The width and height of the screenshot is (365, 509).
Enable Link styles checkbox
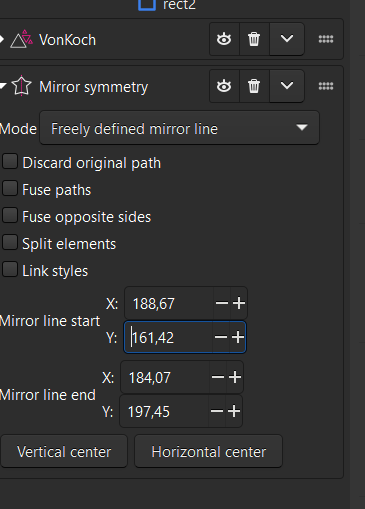10,269
